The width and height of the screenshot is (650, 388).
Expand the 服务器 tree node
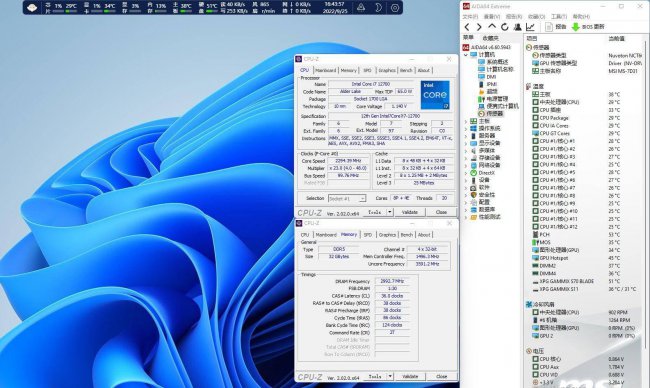(466, 136)
